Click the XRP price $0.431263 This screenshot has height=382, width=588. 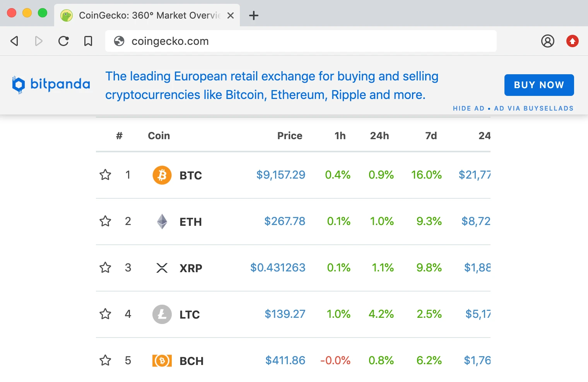point(278,268)
